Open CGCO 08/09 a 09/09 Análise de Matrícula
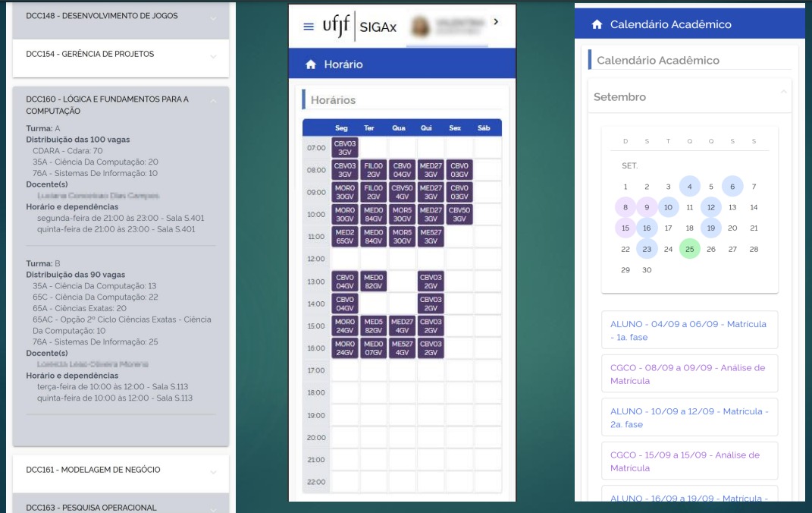This screenshot has width=812, height=513. [x=689, y=374]
